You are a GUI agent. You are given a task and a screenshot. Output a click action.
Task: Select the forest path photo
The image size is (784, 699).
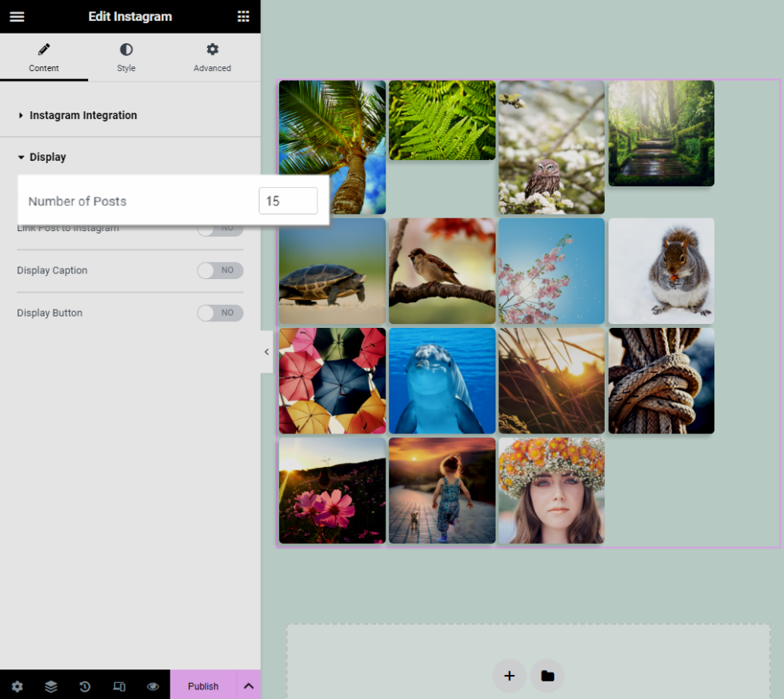662,134
